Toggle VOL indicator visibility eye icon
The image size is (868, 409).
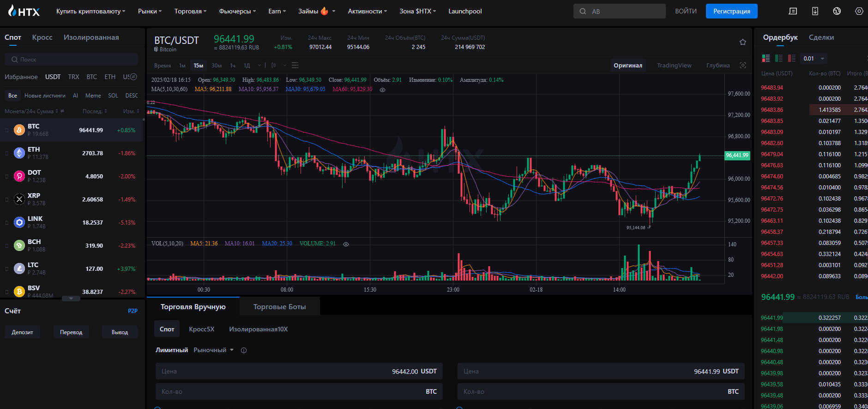tap(346, 244)
